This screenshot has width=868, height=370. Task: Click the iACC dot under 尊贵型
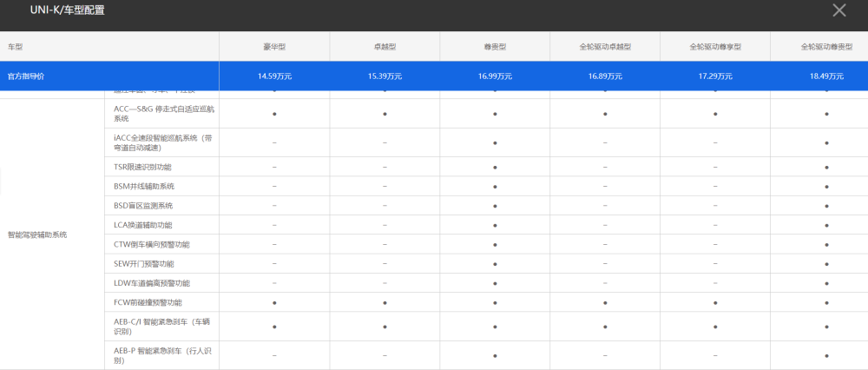[495, 142]
